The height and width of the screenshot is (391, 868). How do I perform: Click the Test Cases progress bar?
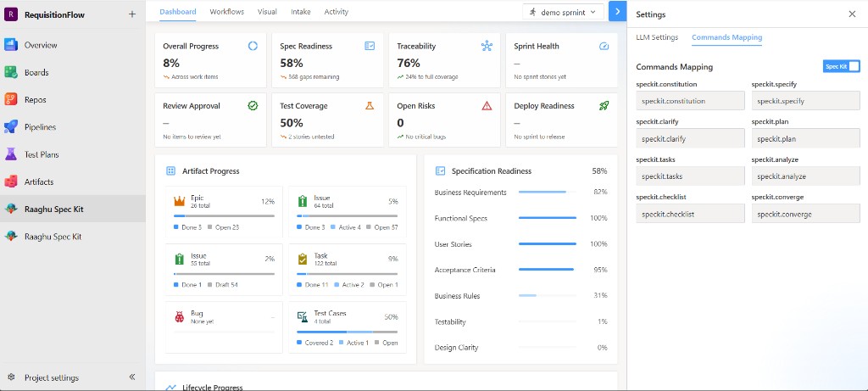coord(347,332)
